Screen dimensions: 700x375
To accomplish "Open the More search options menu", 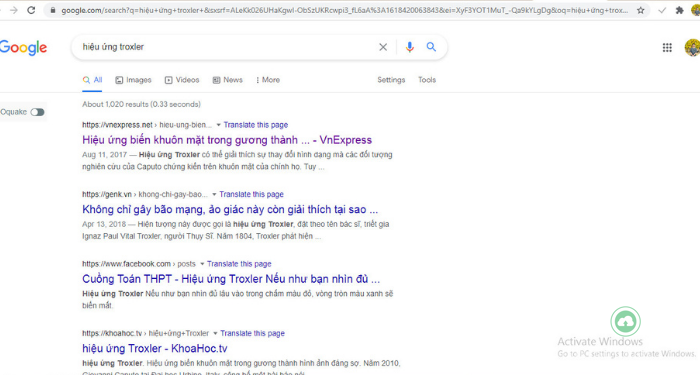I will [268, 80].
